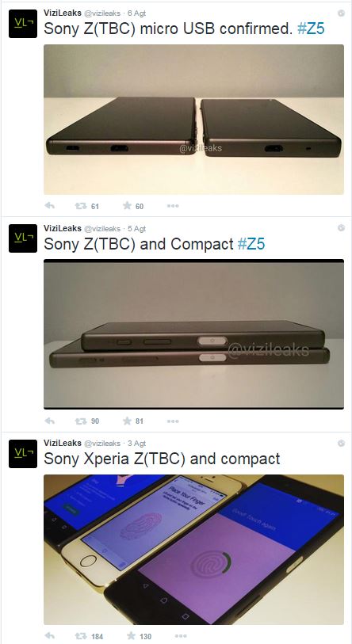Viewport: 352px width, 644px height.
Task: Open the ViziLeaks avatar on first tweet
Action: [23, 24]
